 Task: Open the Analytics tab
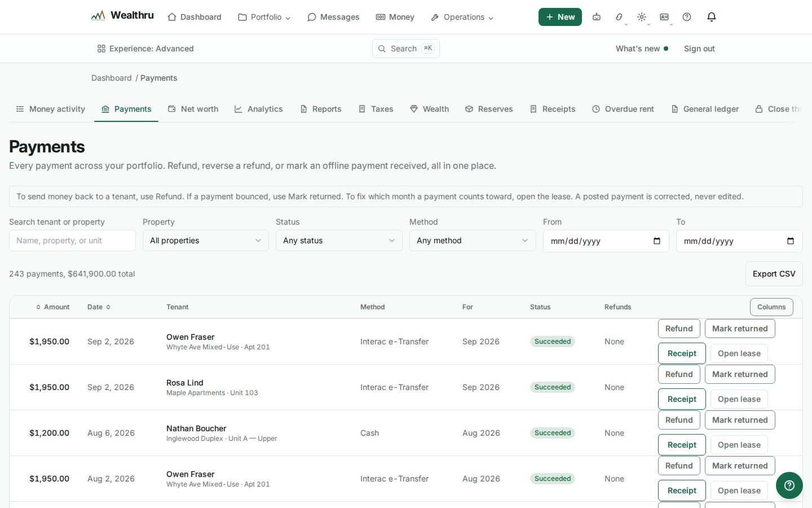(259, 109)
